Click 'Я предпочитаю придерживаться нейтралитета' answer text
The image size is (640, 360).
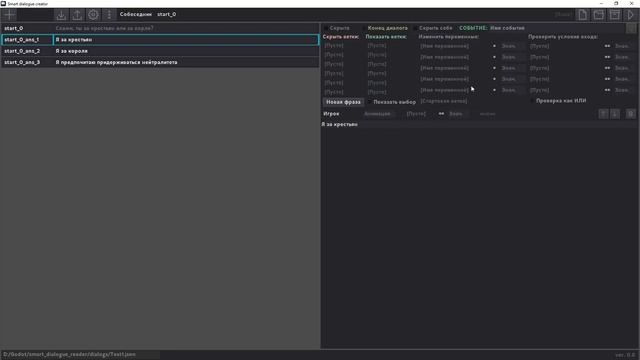click(x=116, y=62)
